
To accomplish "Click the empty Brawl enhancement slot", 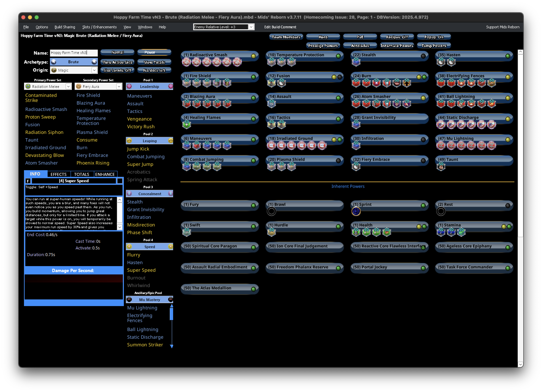I will click(271, 211).
